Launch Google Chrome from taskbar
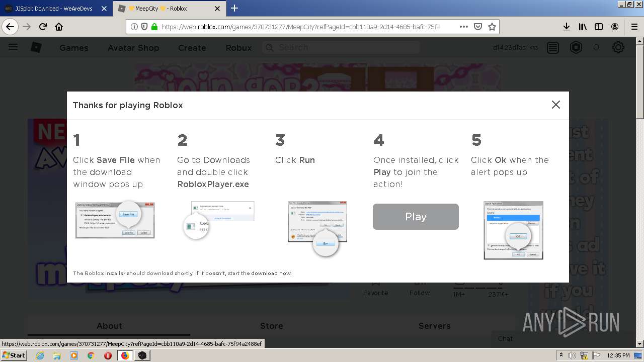This screenshot has height=362, width=644. [91, 355]
